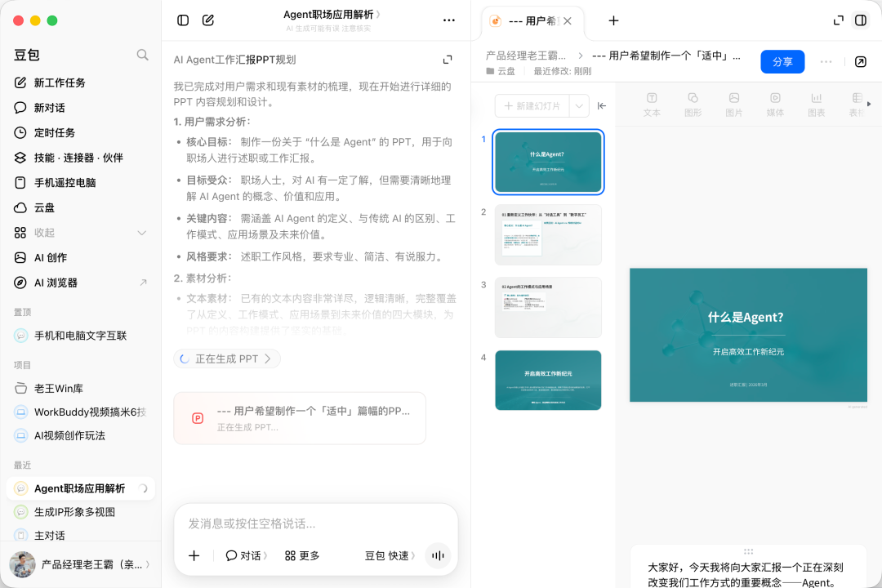The height and width of the screenshot is (588, 882).
Task: Select the 表格 table tool
Action: [856, 105]
